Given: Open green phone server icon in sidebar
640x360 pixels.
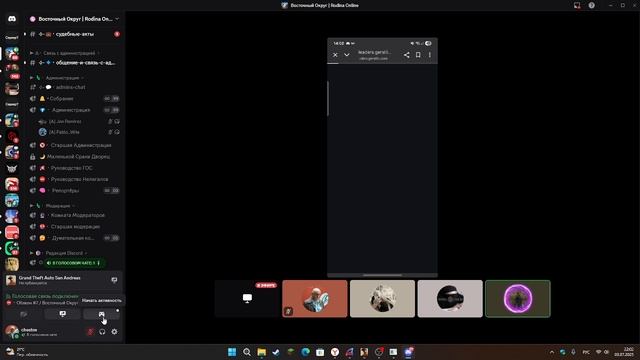Looking at the screenshot, I should click(x=12, y=248).
